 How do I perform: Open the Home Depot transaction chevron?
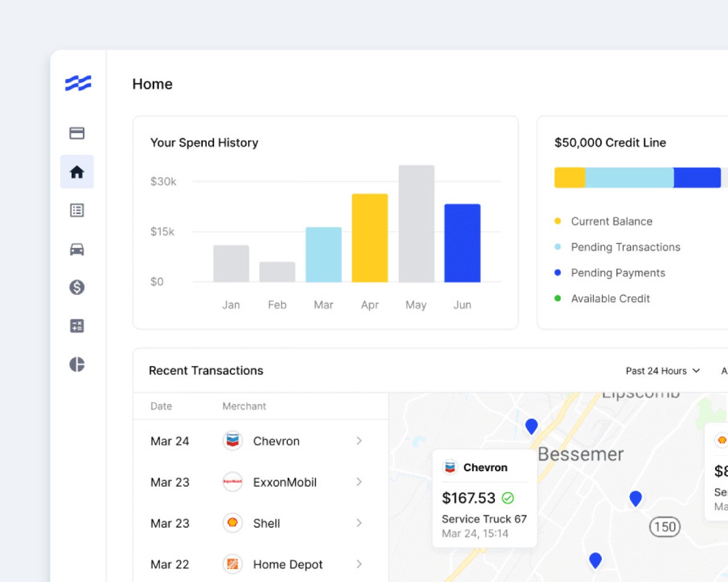pyautogui.click(x=359, y=564)
